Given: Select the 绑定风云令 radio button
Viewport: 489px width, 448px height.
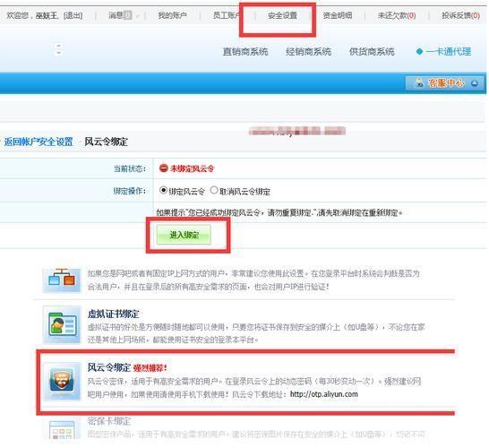Looking at the screenshot, I should 163,190.
